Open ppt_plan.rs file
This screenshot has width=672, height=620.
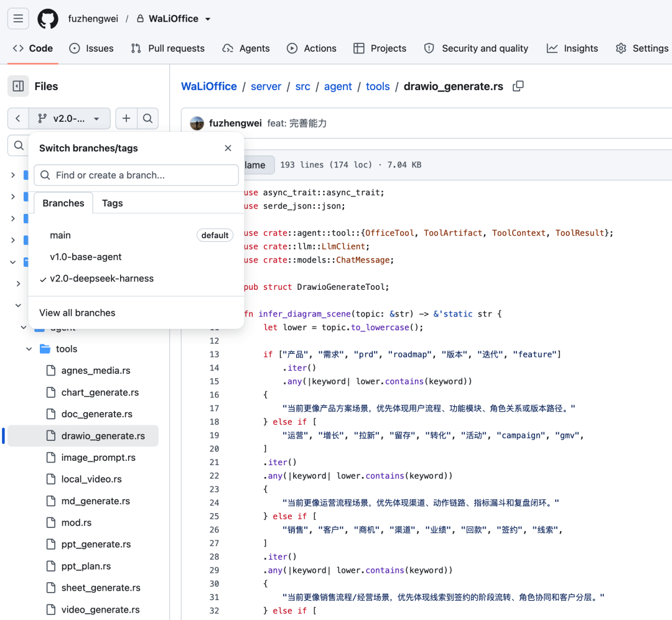(x=86, y=566)
